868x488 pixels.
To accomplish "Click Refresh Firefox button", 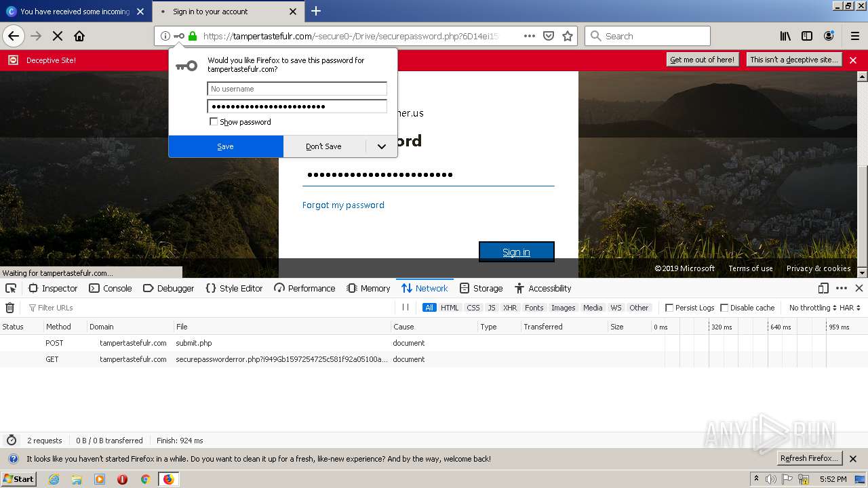I will [810, 458].
